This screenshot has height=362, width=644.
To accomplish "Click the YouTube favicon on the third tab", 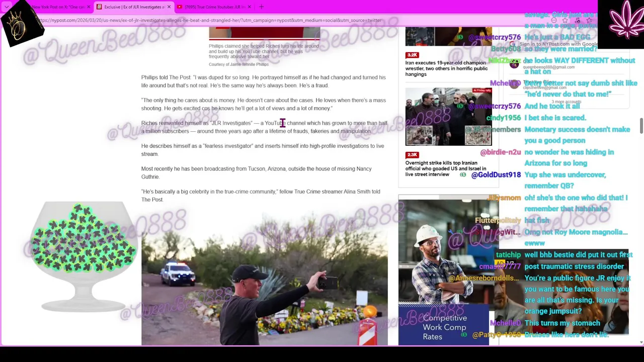I will pos(180,7).
